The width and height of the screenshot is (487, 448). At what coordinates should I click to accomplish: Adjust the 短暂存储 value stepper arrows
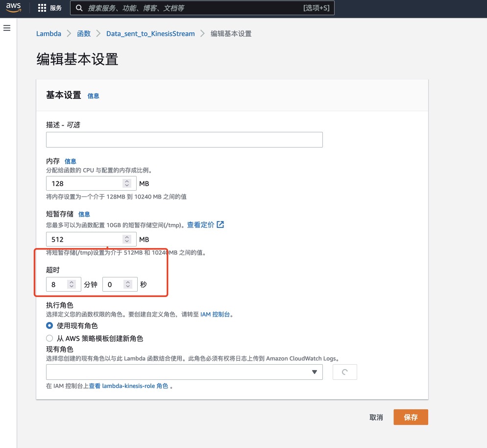pyautogui.click(x=127, y=239)
